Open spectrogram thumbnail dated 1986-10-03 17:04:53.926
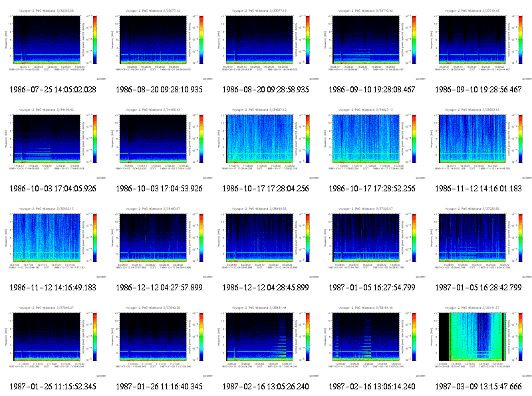 point(160,143)
